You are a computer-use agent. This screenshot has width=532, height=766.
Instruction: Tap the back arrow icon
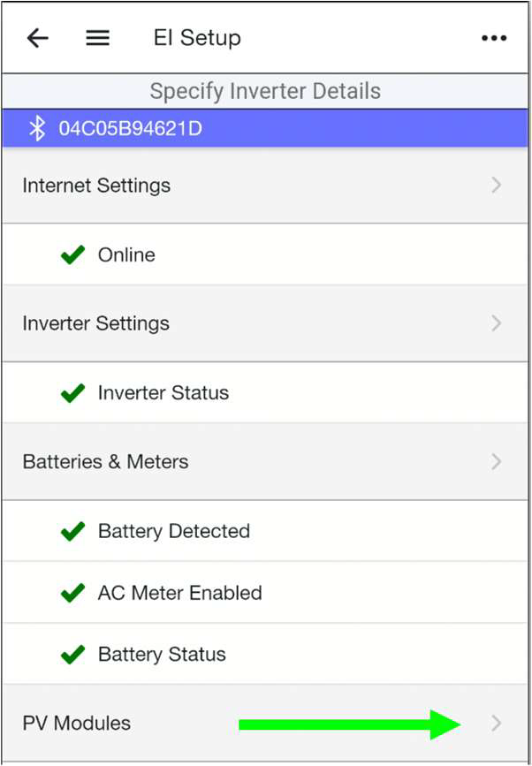38,38
